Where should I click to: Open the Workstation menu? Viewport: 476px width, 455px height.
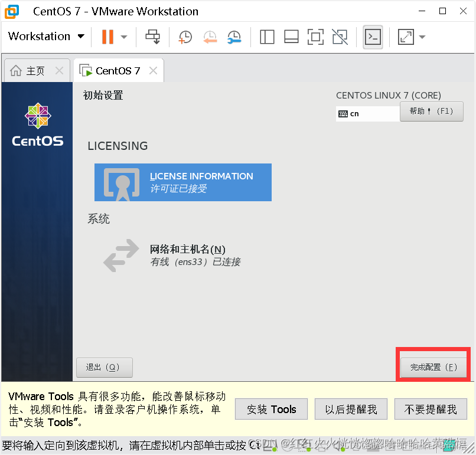46,37
